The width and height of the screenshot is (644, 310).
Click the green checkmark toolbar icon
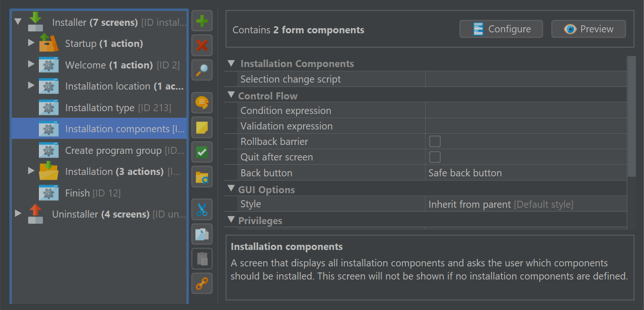[x=202, y=152]
